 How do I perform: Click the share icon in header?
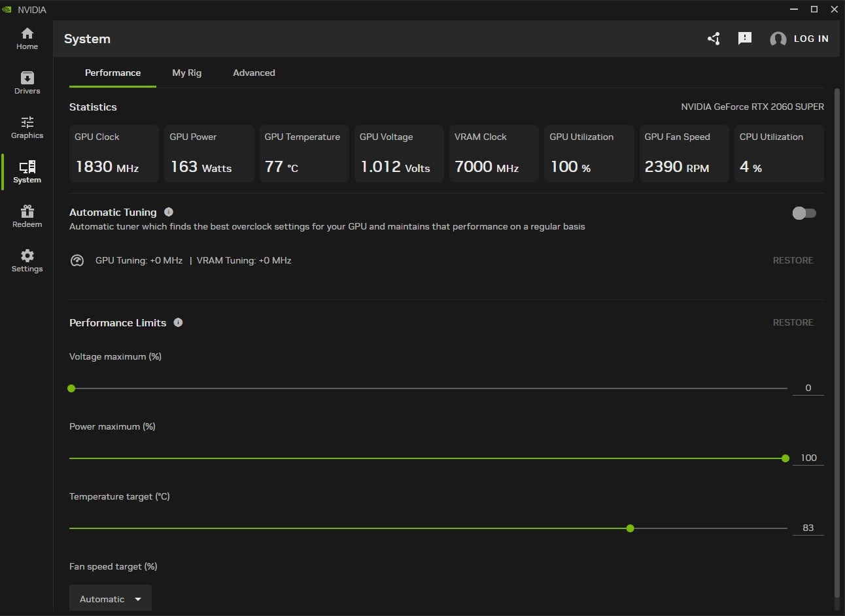pos(714,39)
